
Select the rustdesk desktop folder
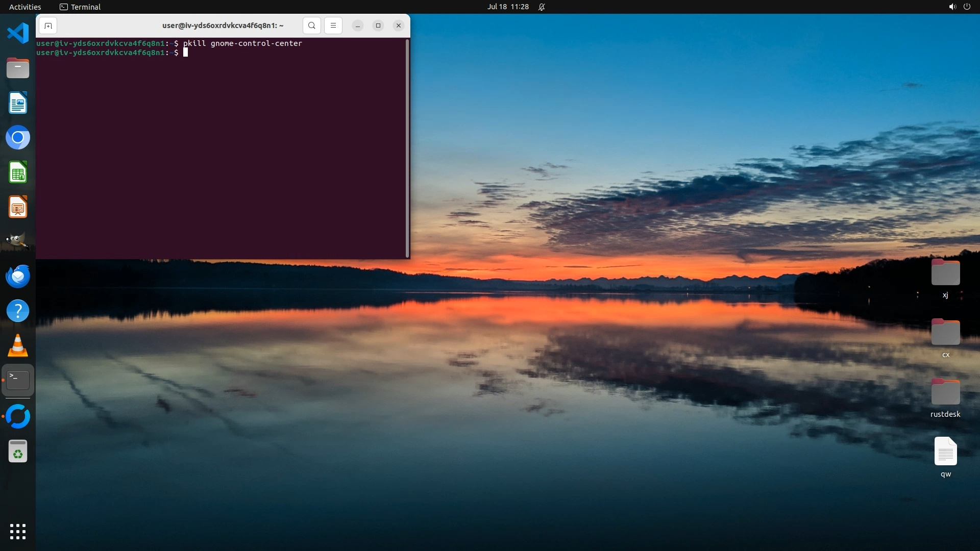click(x=945, y=393)
